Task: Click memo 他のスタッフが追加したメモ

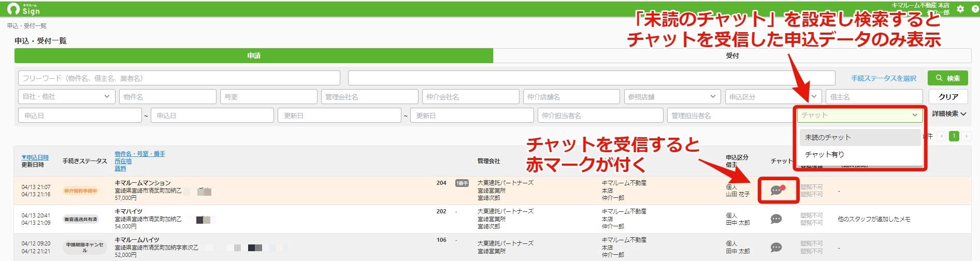Action: [x=874, y=219]
